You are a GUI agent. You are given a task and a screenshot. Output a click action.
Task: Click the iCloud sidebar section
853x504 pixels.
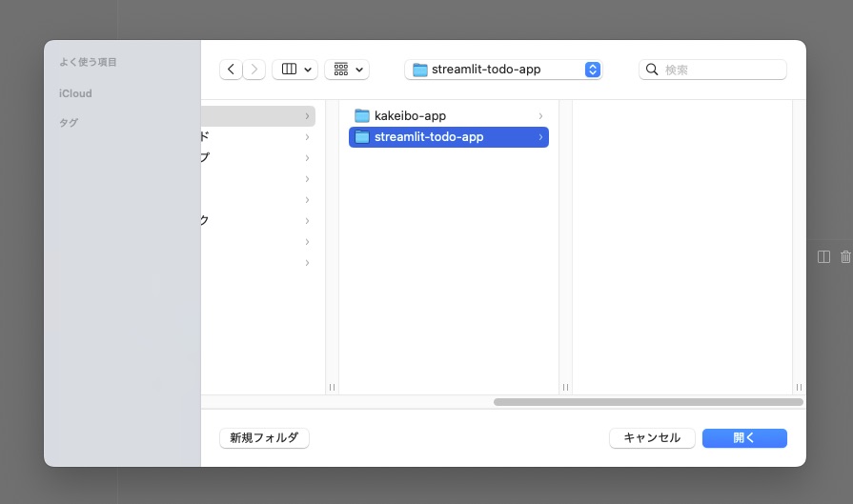(75, 93)
